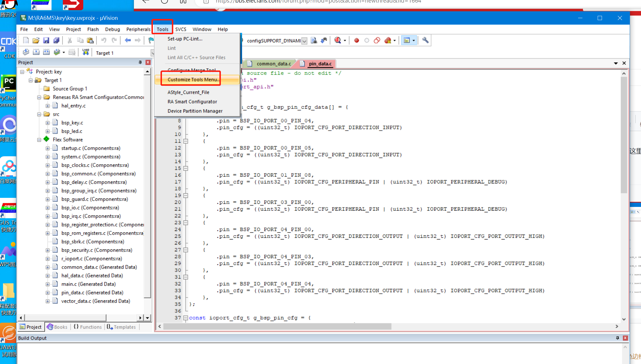641x364 pixels.
Task: Open the PyCharm desktop shortcut
Action: point(8,91)
